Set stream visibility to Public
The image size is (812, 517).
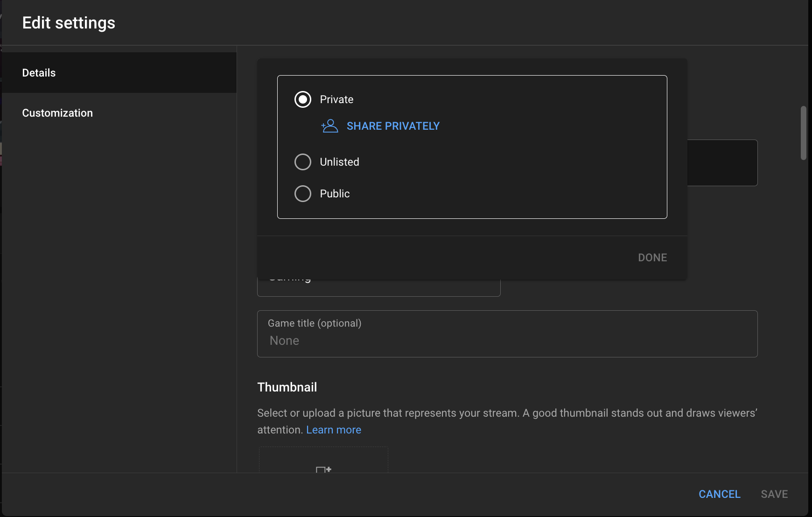303,193
